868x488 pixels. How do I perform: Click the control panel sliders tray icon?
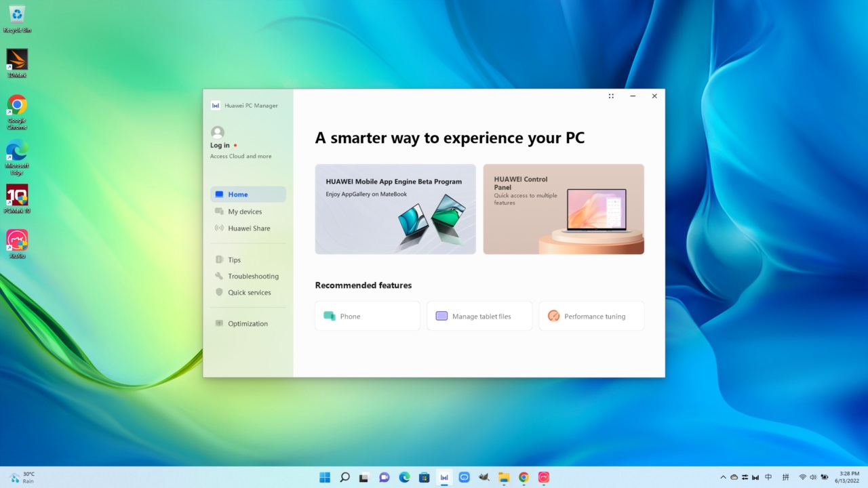point(745,477)
